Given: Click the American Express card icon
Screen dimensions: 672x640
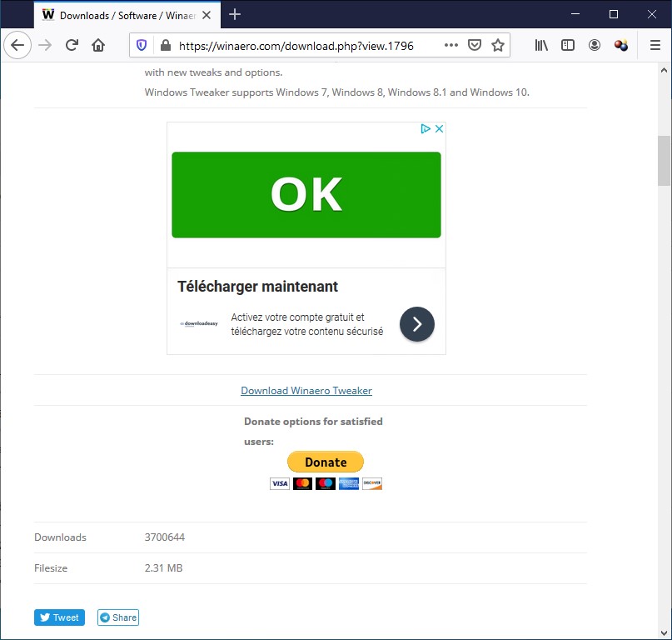Looking at the screenshot, I should coord(348,483).
